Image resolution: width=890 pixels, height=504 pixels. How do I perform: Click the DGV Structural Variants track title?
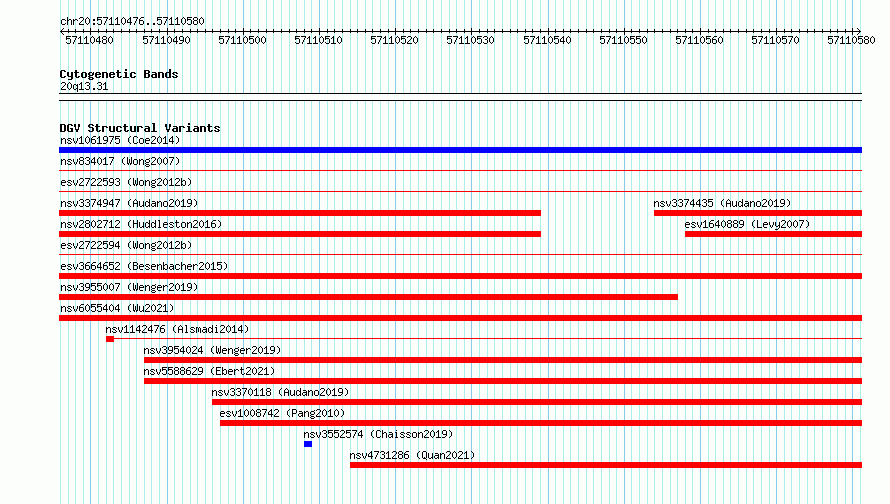pyautogui.click(x=140, y=128)
